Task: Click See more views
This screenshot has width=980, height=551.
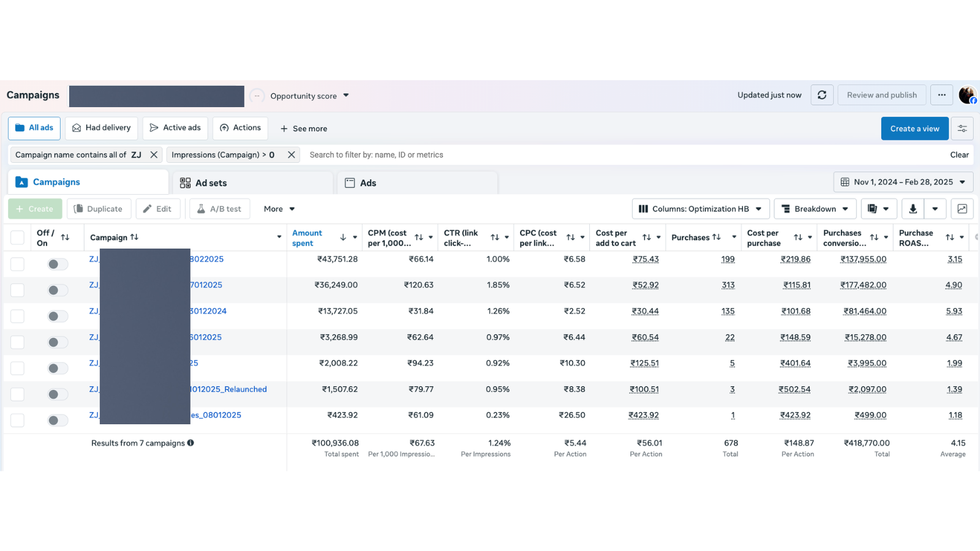Action: click(x=304, y=129)
